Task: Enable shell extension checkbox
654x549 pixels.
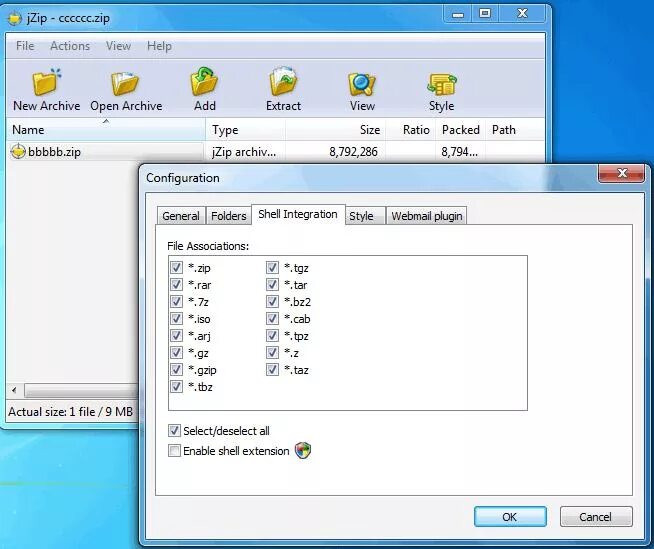Action: pyautogui.click(x=174, y=451)
